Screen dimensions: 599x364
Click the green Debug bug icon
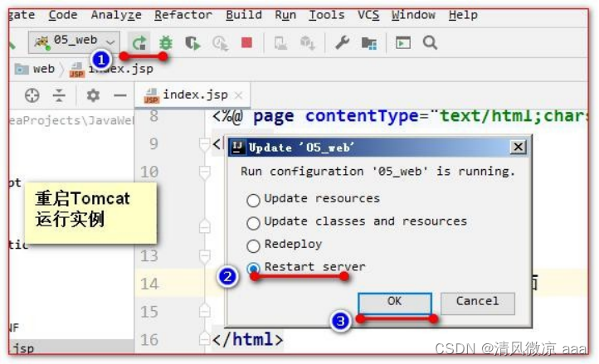(x=166, y=42)
